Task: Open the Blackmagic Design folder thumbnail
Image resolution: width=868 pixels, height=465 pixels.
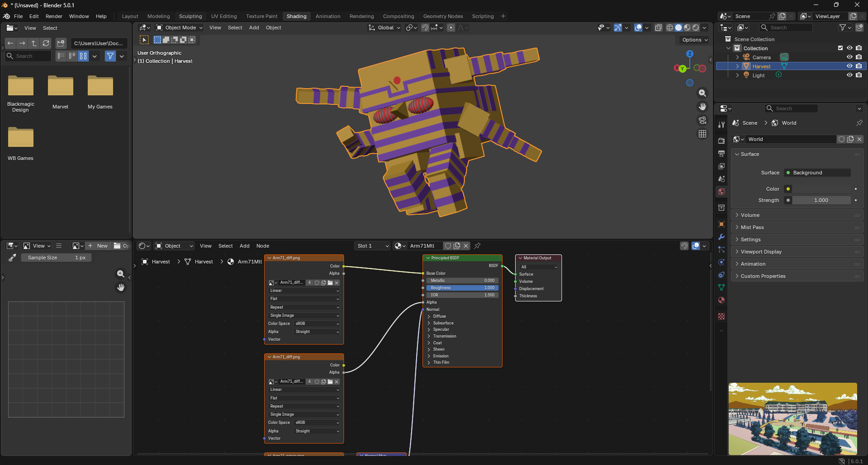Action: coord(21,86)
